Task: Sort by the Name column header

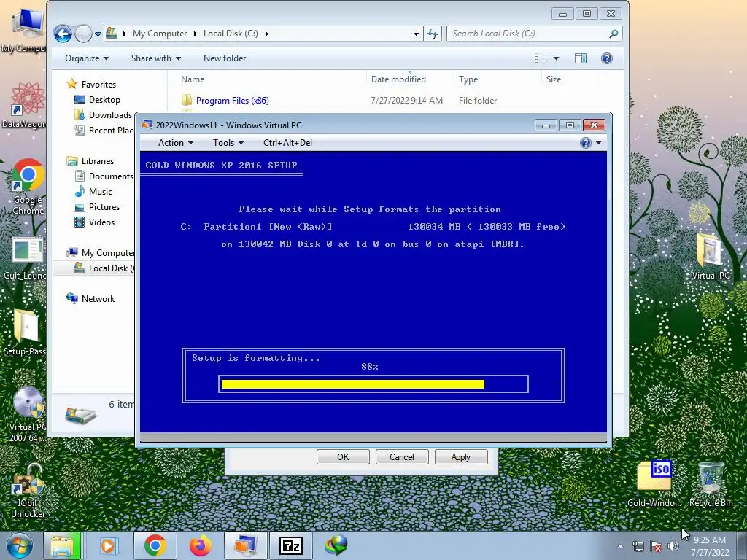Action: (193, 79)
